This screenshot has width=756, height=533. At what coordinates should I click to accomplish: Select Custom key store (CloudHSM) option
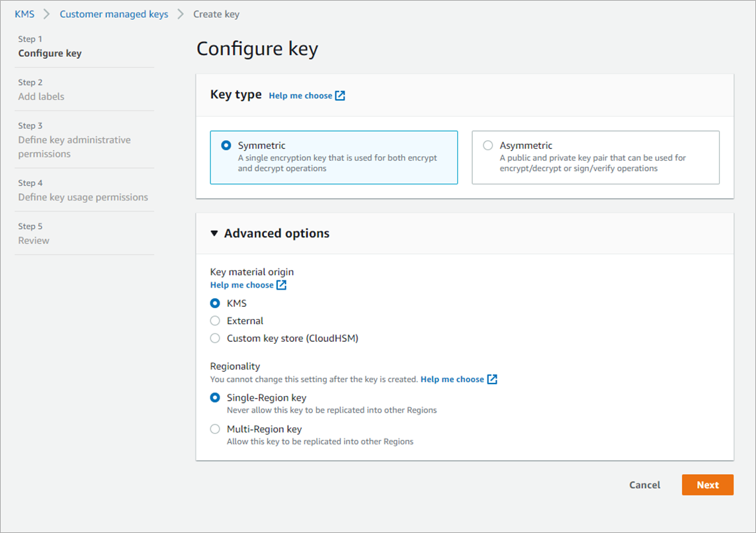(215, 339)
